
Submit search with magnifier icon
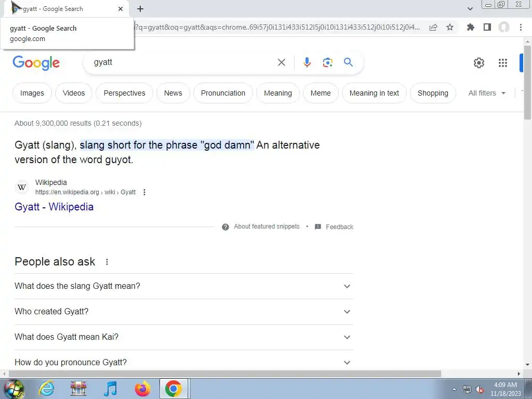point(348,62)
